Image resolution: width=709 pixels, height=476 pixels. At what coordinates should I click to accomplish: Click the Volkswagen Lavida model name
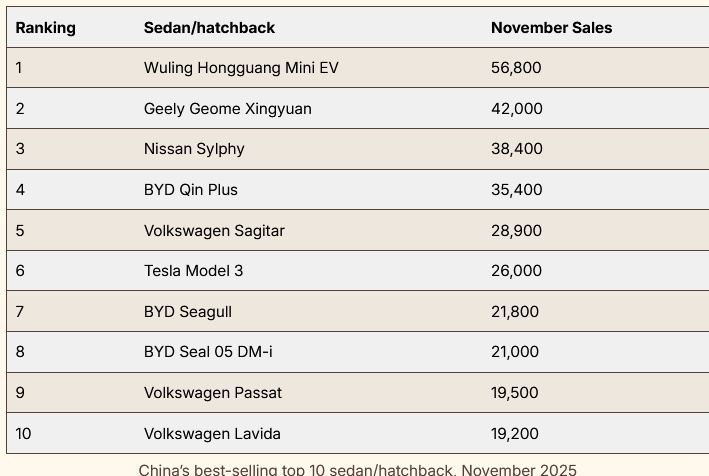(x=212, y=434)
